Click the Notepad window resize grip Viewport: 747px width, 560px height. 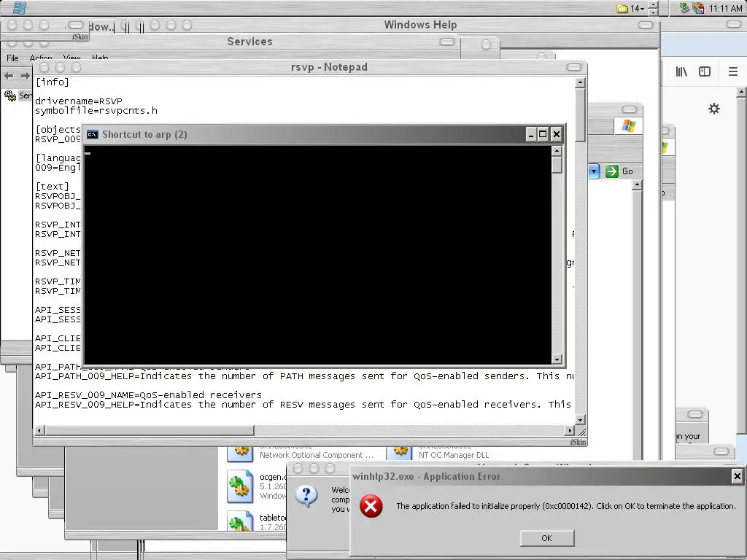581,432
